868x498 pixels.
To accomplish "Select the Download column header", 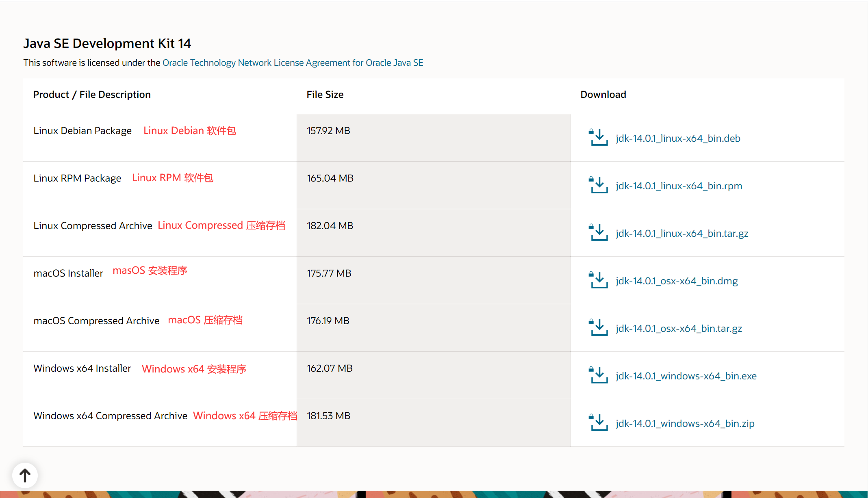I will (x=603, y=94).
